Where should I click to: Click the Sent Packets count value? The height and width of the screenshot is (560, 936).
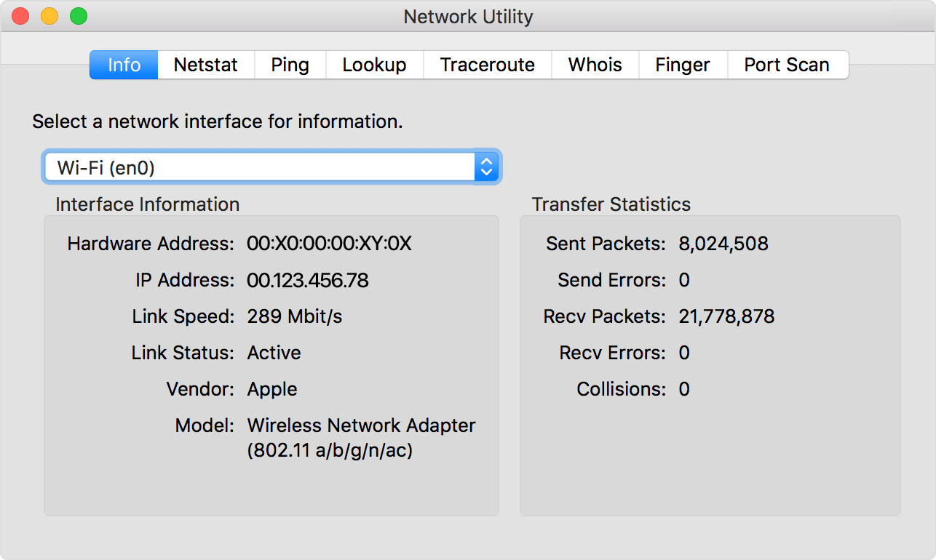723,244
